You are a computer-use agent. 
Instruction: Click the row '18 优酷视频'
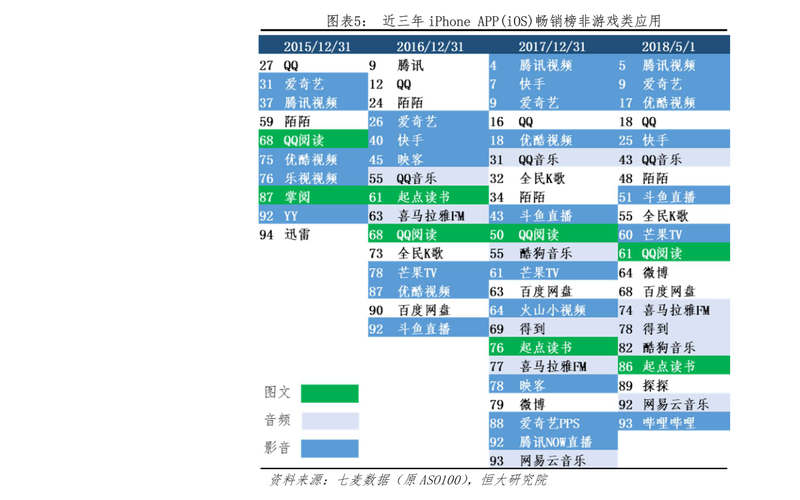click(553, 140)
